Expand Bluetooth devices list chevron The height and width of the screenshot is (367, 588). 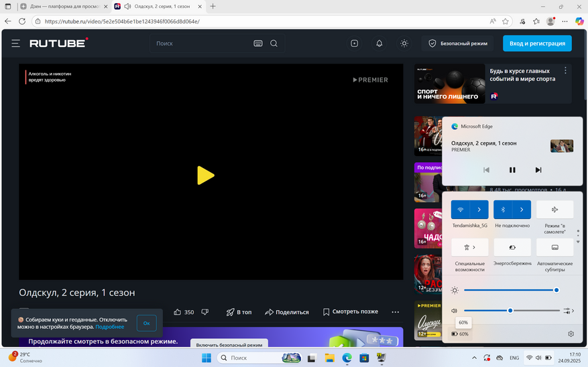[x=522, y=210]
